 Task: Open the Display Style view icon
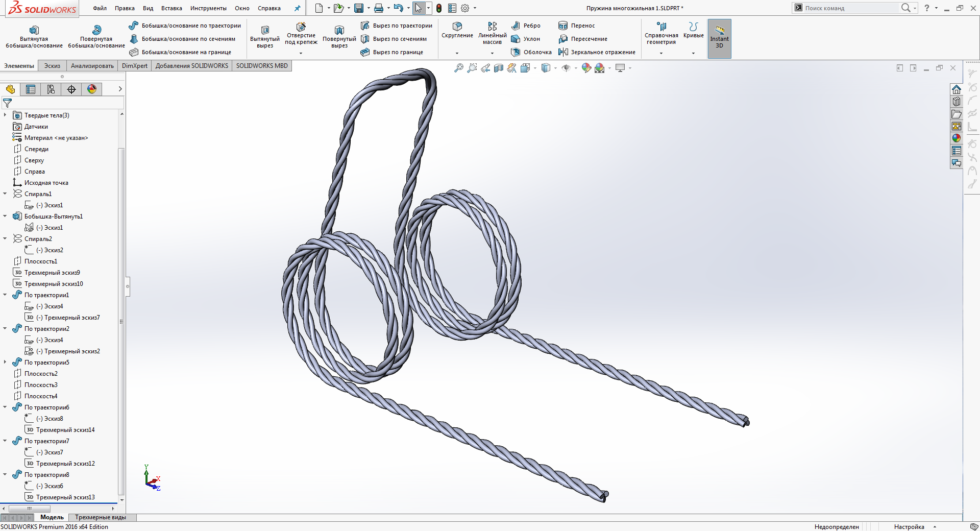[x=546, y=68]
